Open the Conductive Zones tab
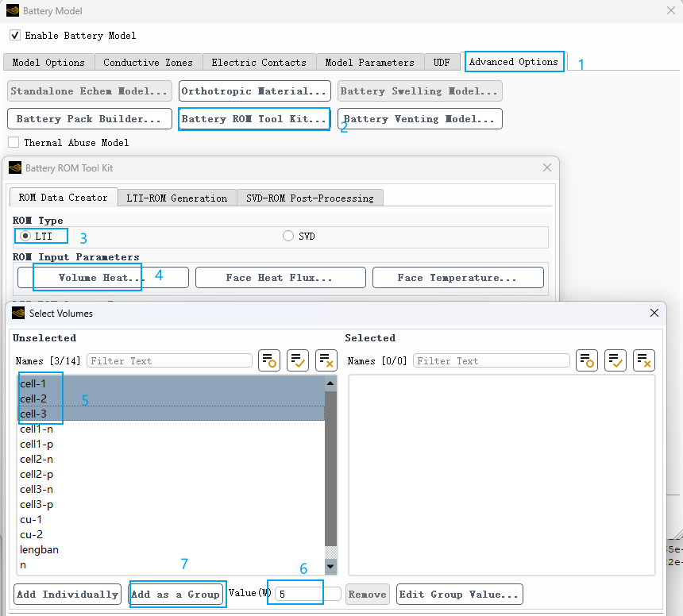Viewport: 683px width, 616px height. pyautogui.click(x=148, y=62)
